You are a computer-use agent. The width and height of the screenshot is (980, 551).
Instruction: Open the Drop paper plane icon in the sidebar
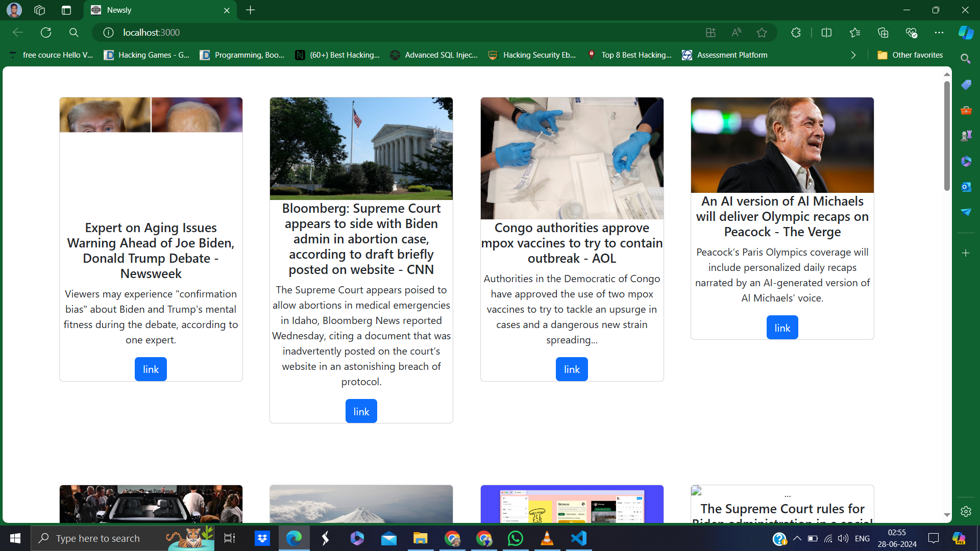[x=966, y=212]
